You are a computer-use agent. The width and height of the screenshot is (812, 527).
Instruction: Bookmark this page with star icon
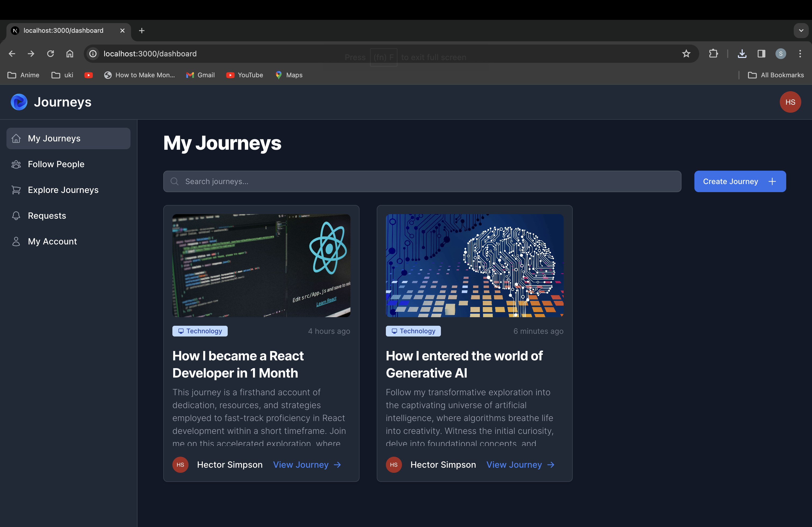tap(686, 53)
